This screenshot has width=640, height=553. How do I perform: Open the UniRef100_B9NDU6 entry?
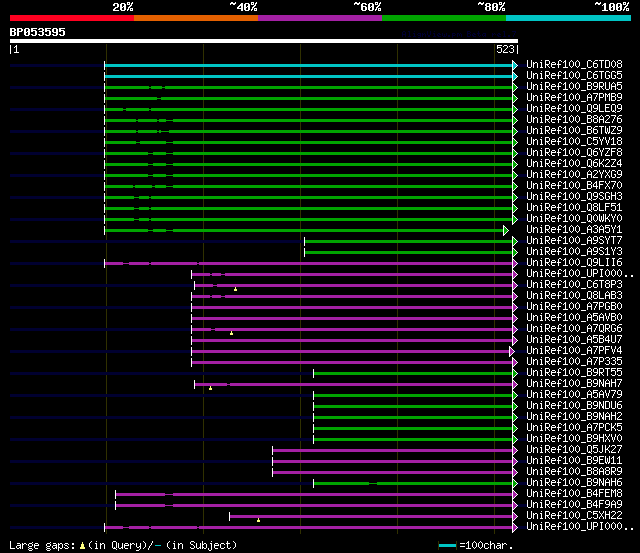[574, 406]
